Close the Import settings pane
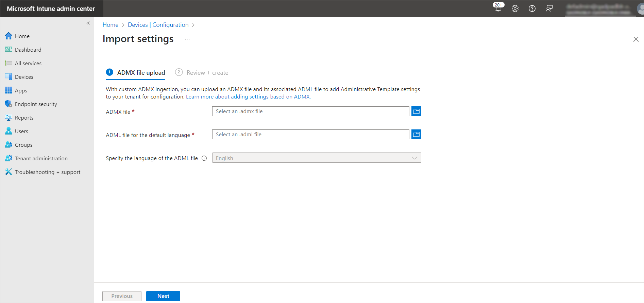 click(x=636, y=39)
